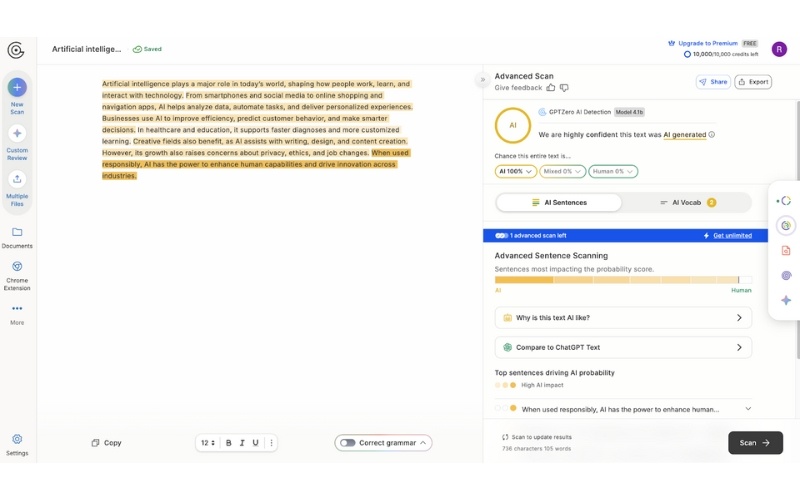Image resolution: width=800 pixels, height=500 pixels.
Task: Click the FREE plan badge
Action: point(749,43)
